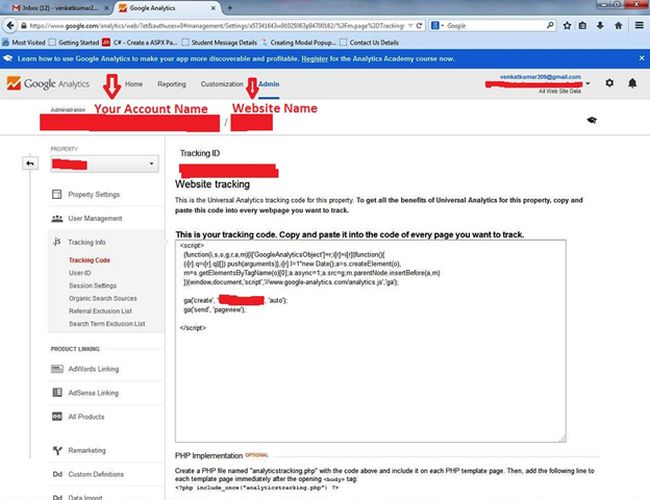Open All Products
This screenshot has height=500, width=650.
(86, 416)
